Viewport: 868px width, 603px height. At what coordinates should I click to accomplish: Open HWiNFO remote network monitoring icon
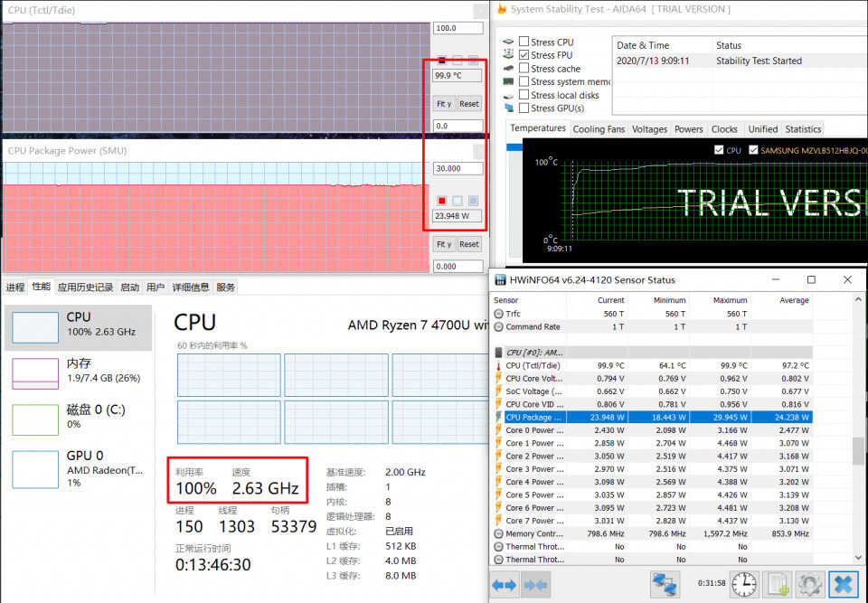click(x=665, y=585)
